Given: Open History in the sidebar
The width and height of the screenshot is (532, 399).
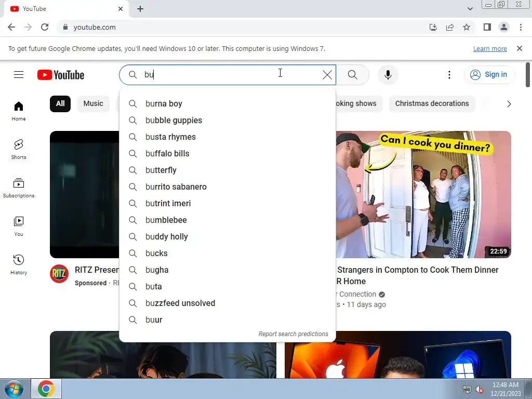Looking at the screenshot, I should click(x=19, y=264).
